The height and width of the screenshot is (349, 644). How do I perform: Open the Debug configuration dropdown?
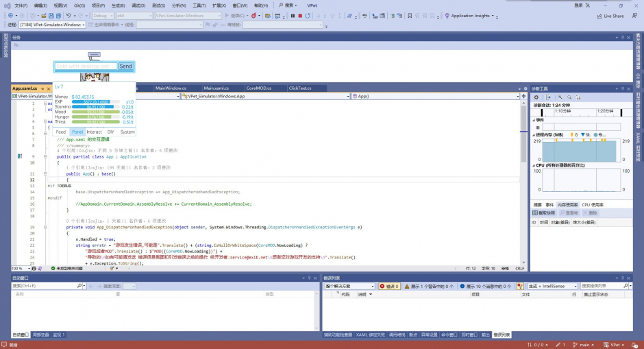[103, 15]
